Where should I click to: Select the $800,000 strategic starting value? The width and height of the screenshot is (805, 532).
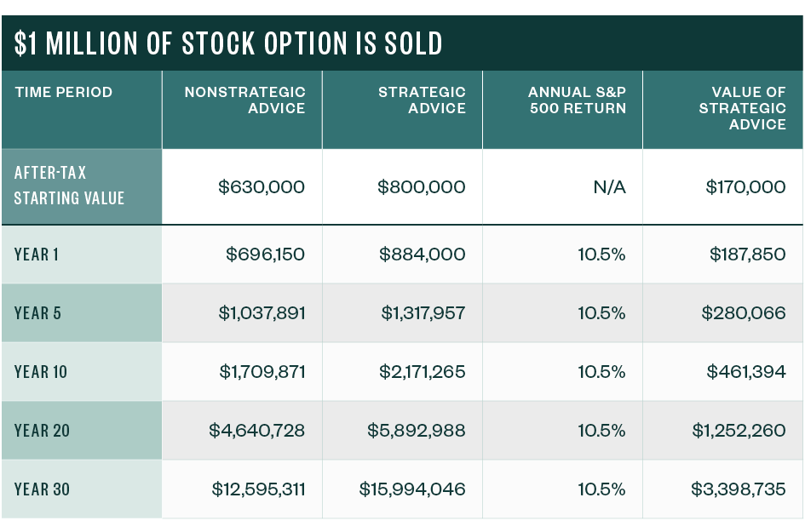coord(422,186)
